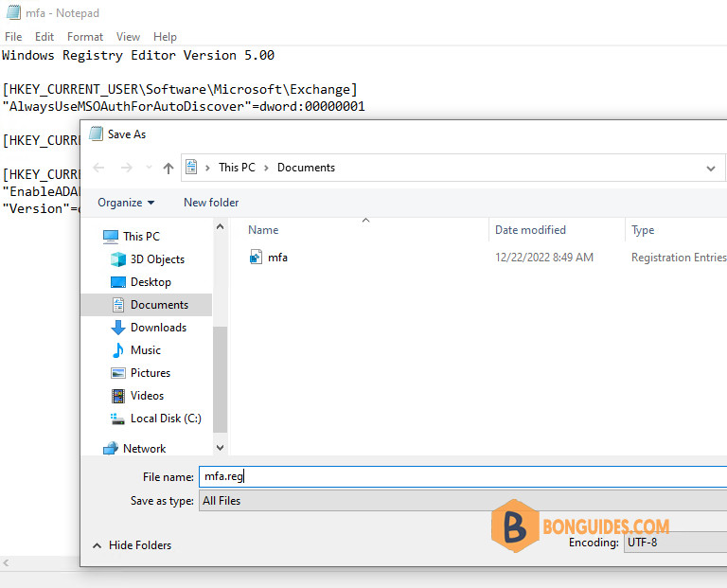Viewport: 727px width, 588px height.
Task: Click AlwaysUseMSOAuthForAutoDiscover line in Notepad
Action: tap(184, 107)
